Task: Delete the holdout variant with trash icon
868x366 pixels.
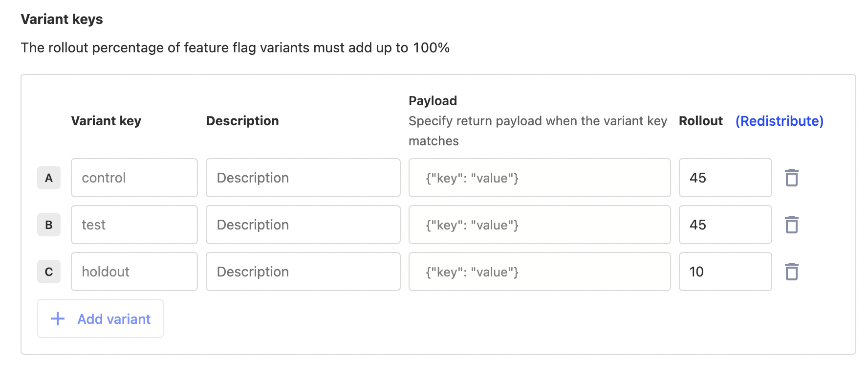Action: pos(791,272)
